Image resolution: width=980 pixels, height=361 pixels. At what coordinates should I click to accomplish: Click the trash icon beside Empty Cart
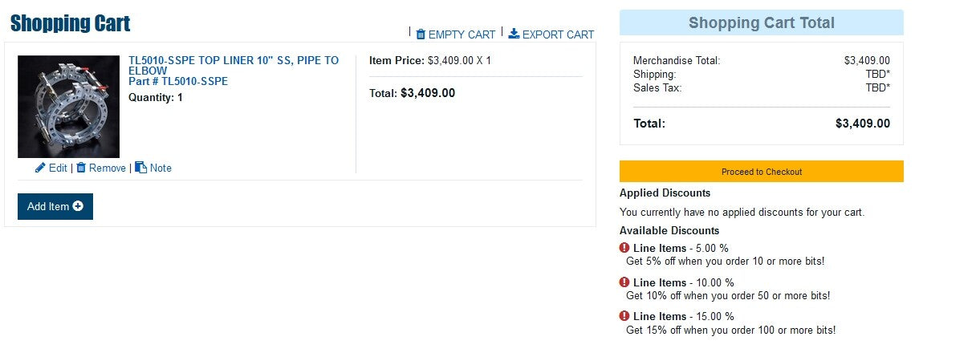(421, 34)
